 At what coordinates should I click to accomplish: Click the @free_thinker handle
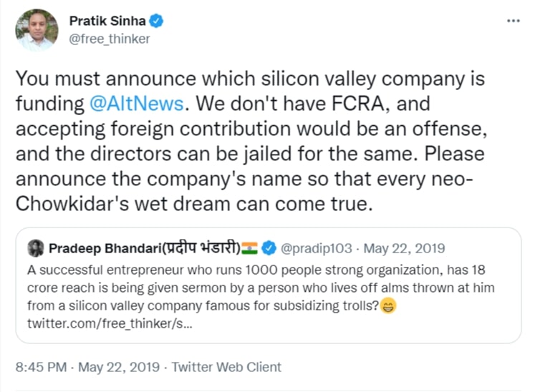coord(109,39)
